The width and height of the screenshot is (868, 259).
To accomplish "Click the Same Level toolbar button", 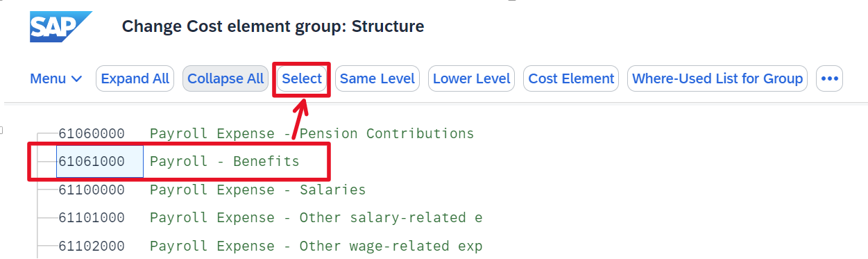I will (x=377, y=78).
